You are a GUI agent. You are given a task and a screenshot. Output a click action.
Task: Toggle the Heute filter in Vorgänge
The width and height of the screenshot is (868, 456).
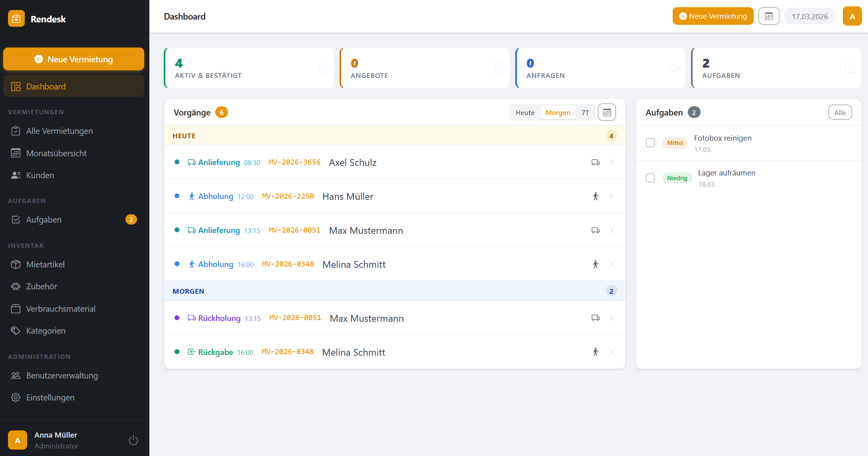tap(524, 112)
